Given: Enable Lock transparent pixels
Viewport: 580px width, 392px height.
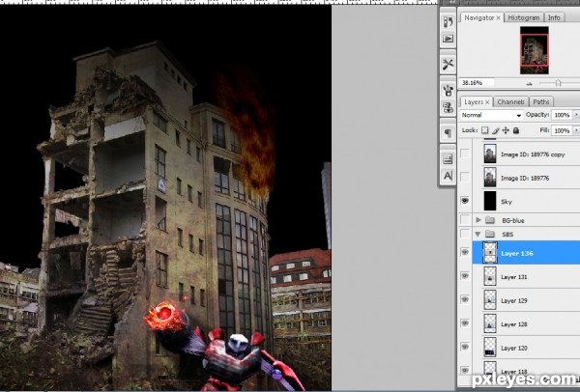Looking at the screenshot, I should pos(484,130).
